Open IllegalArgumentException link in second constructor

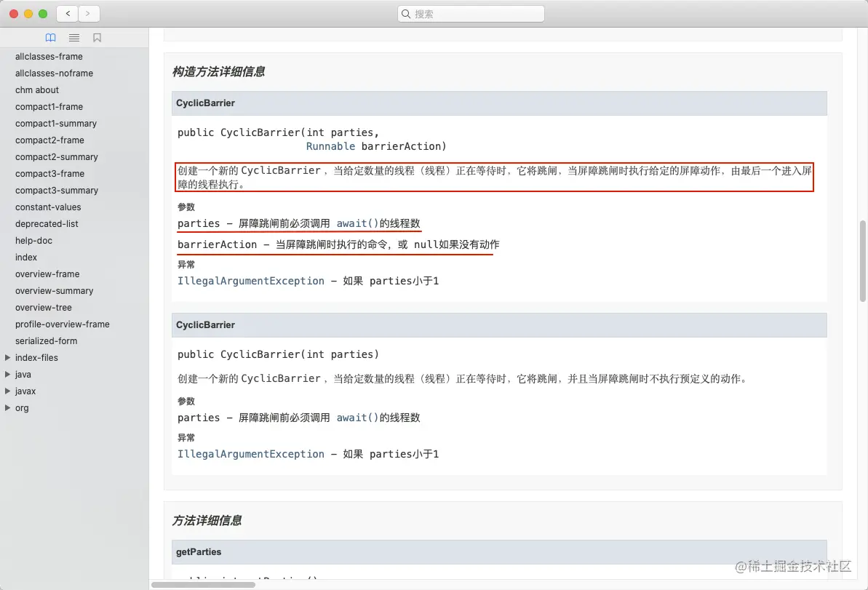pos(251,454)
